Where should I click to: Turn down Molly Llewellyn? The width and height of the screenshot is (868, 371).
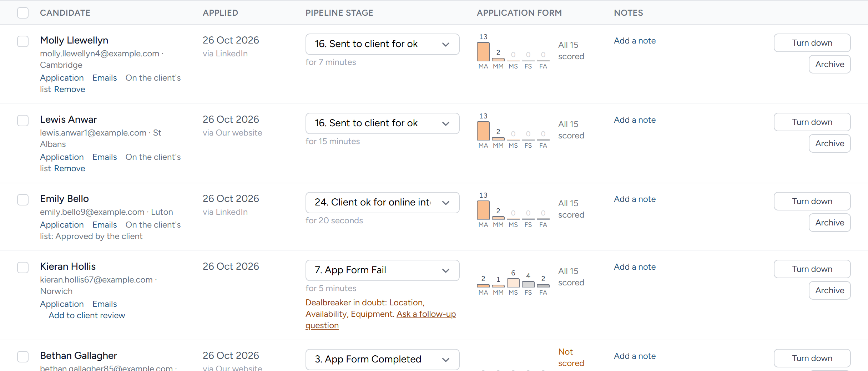click(x=812, y=43)
